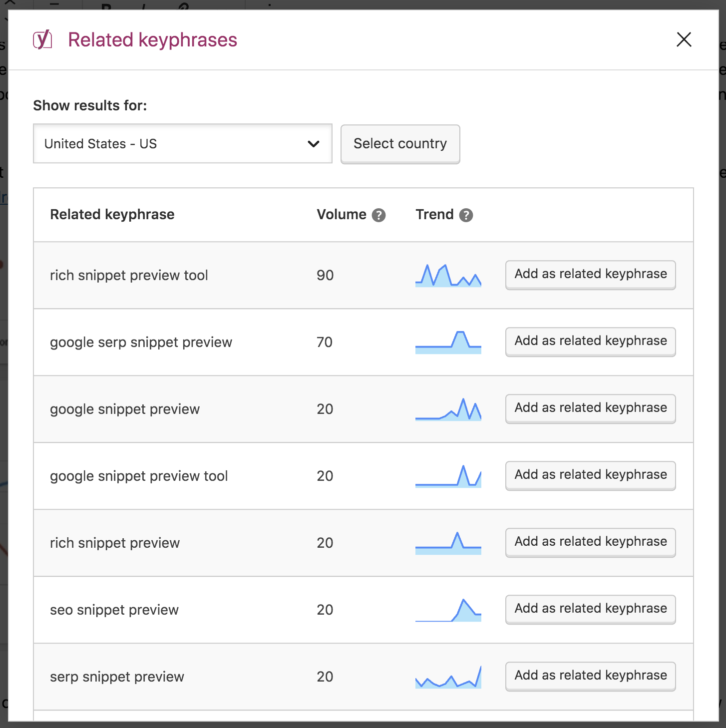This screenshot has width=726, height=728.
Task: Click trend sparkline for serp snippet preview
Action: tap(448, 678)
